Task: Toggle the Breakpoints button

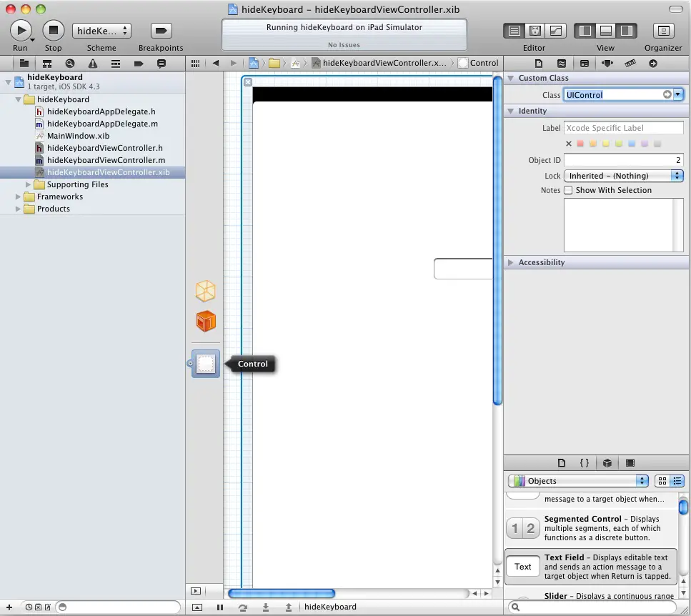Action: (161, 31)
